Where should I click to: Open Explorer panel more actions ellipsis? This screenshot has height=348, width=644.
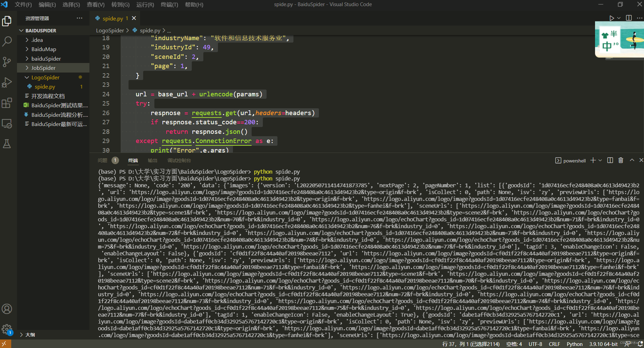(80, 18)
